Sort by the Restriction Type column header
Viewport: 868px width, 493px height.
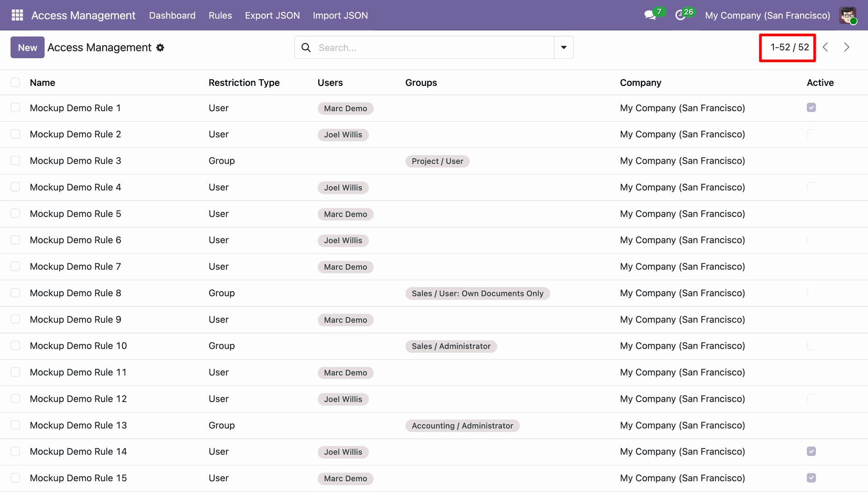[244, 83]
